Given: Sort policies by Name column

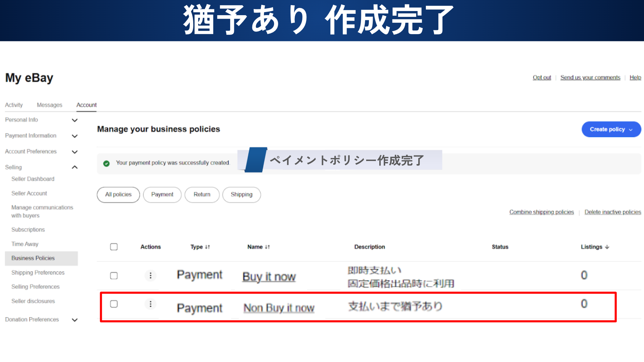Looking at the screenshot, I should pyautogui.click(x=258, y=247).
